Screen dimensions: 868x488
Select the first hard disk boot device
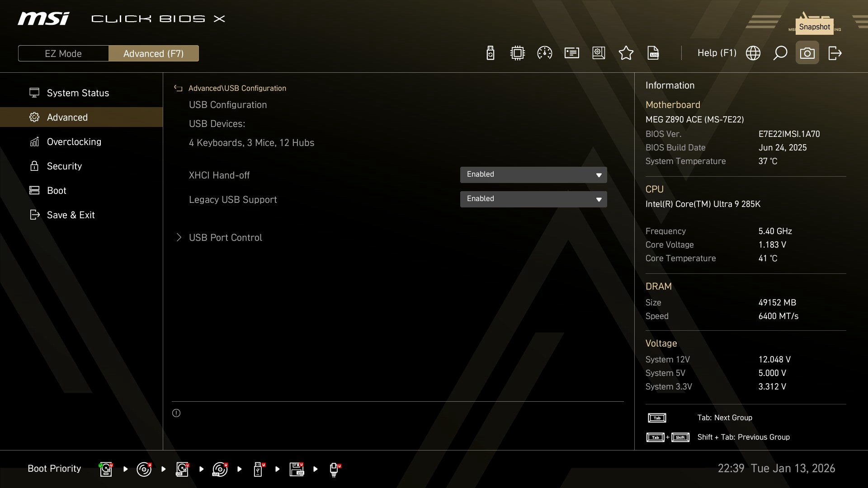point(106,469)
